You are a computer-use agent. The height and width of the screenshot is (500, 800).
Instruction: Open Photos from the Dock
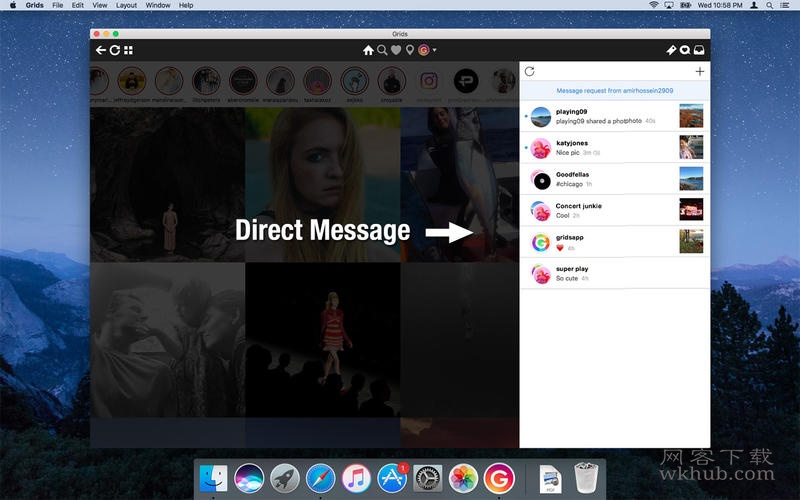tap(463, 478)
